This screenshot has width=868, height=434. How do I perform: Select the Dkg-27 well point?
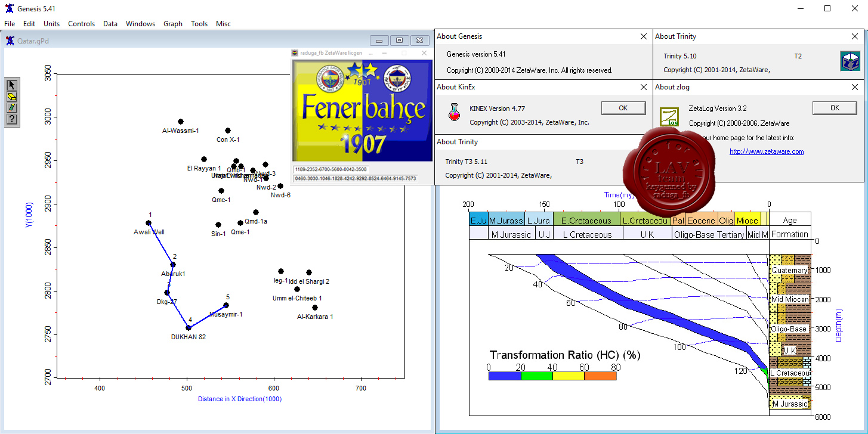point(167,293)
